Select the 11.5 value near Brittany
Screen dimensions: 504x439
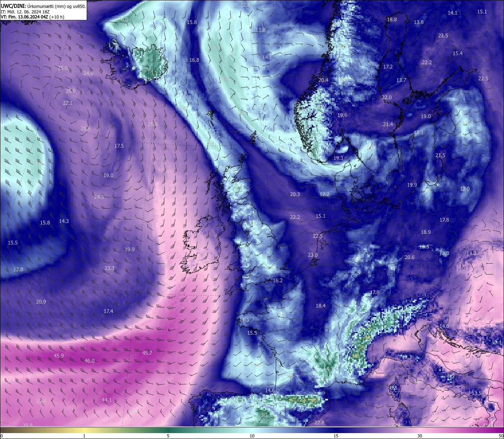pyautogui.click(x=244, y=319)
